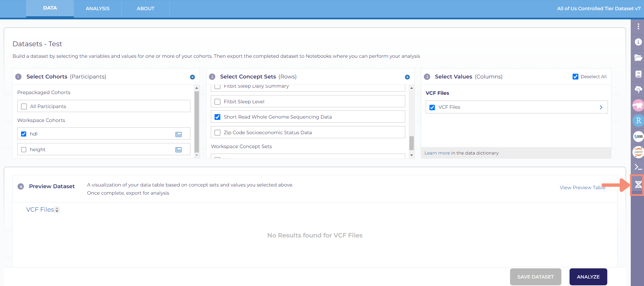644x286 pixels.
Task: Click the cohorts list scrollbar thumb
Action: (197, 122)
